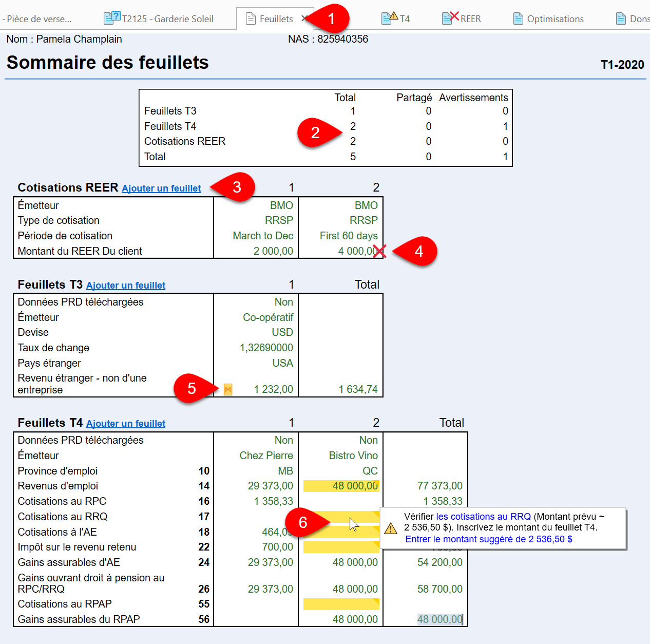
Task: Click the Chez Pierre issuer cell
Action: pos(266,456)
